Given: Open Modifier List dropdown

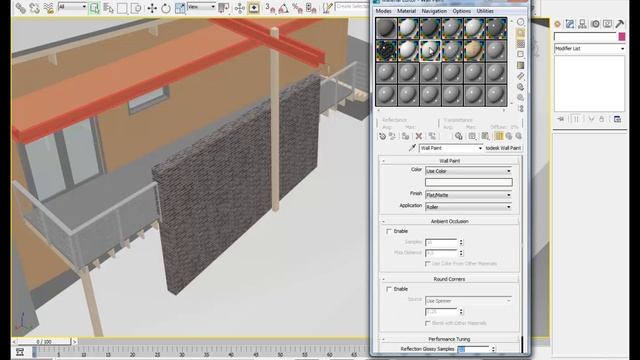Looking at the screenshot, I should [x=589, y=49].
